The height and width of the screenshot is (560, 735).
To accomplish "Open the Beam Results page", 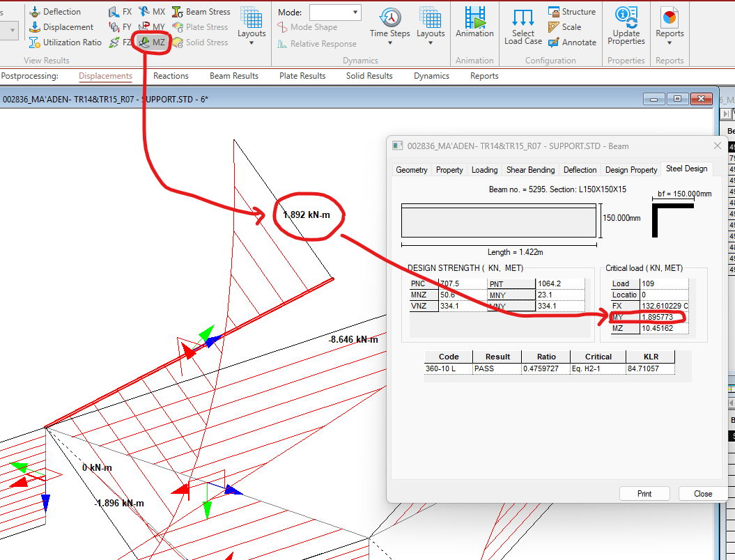I will pos(234,76).
